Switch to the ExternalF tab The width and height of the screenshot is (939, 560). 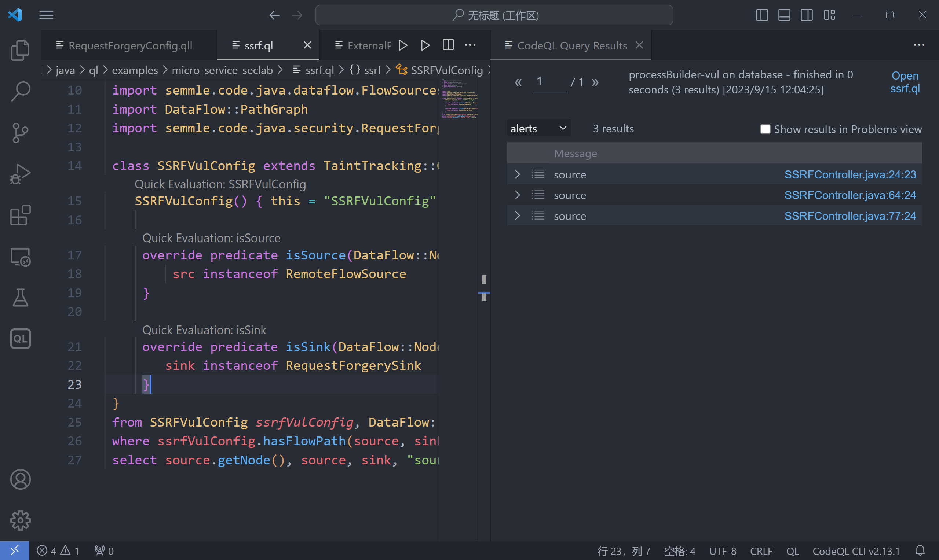pos(362,45)
